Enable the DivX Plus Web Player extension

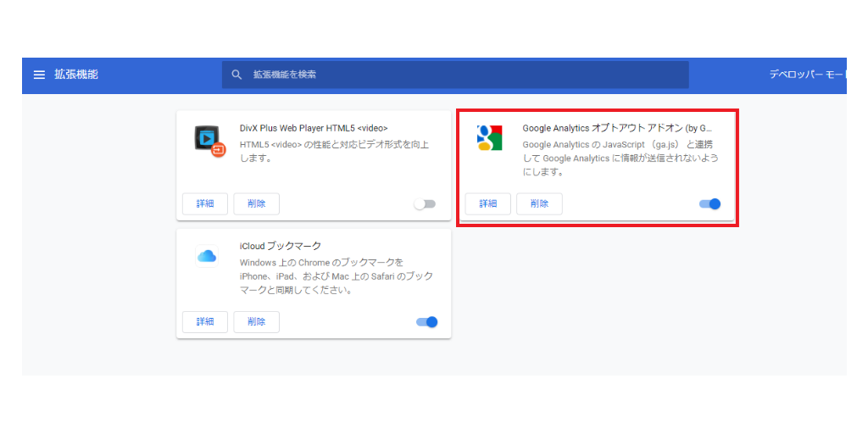coord(426,204)
